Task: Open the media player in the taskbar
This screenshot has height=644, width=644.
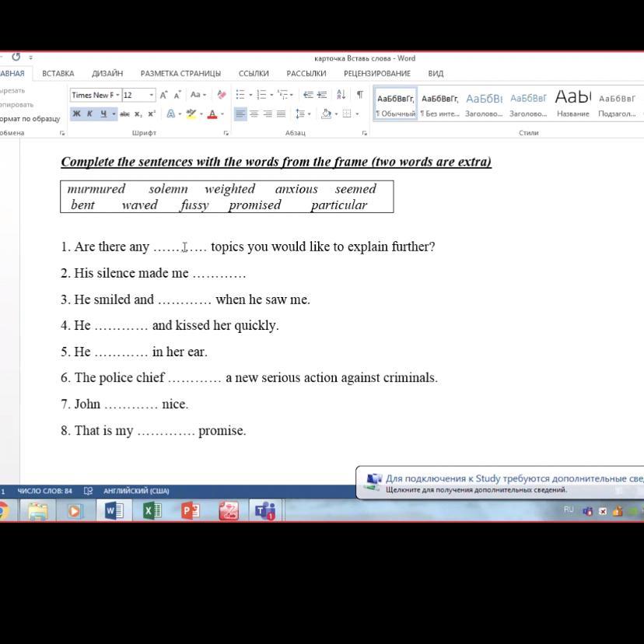Action: (75, 511)
